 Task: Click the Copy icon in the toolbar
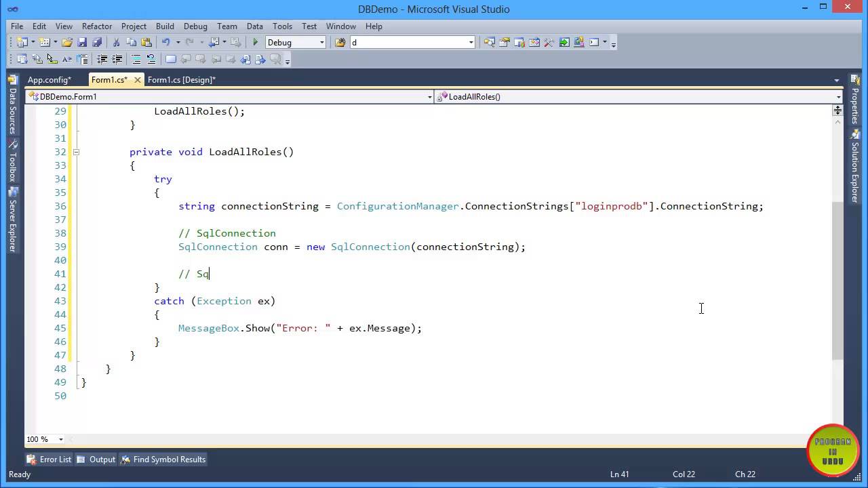point(131,42)
